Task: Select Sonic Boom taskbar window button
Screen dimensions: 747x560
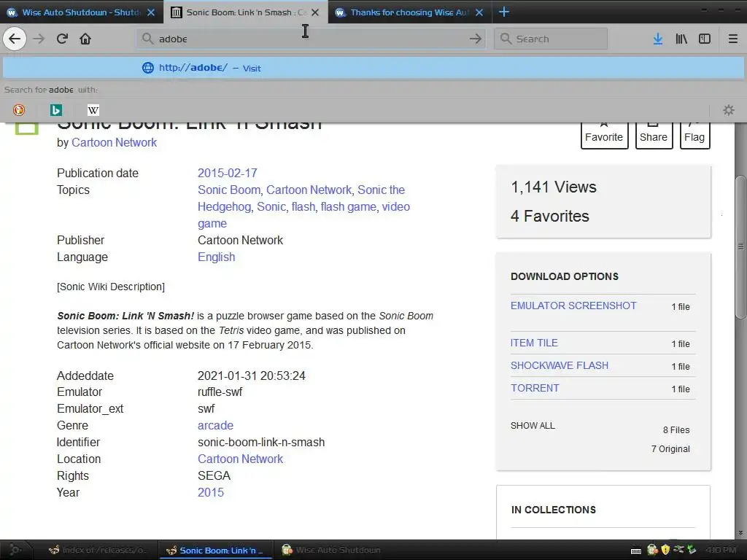Action: pyautogui.click(x=215, y=550)
